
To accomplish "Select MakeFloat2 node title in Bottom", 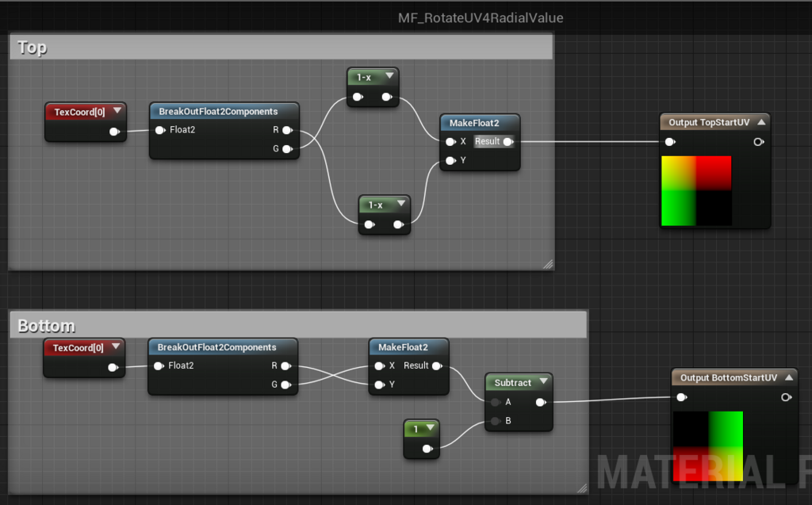I will (x=403, y=347).
